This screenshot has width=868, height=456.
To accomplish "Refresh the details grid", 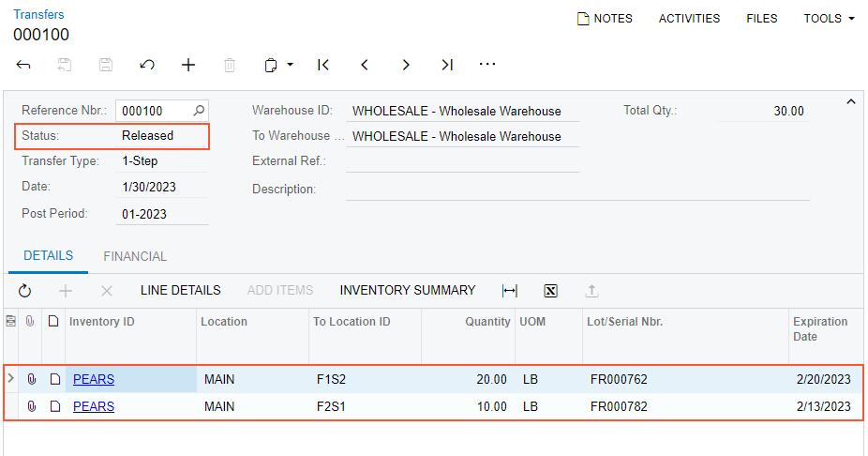I will coord(25,291).
